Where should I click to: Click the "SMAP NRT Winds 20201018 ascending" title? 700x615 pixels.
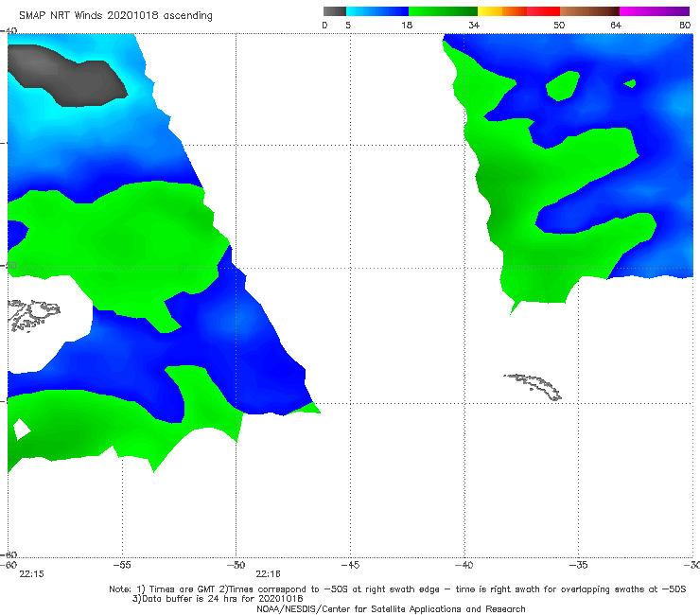115,16
